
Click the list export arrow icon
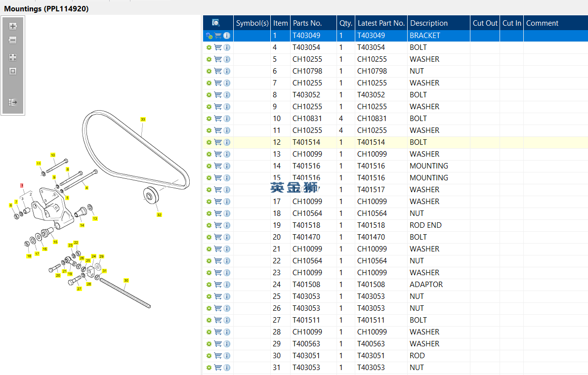(13, 102)
